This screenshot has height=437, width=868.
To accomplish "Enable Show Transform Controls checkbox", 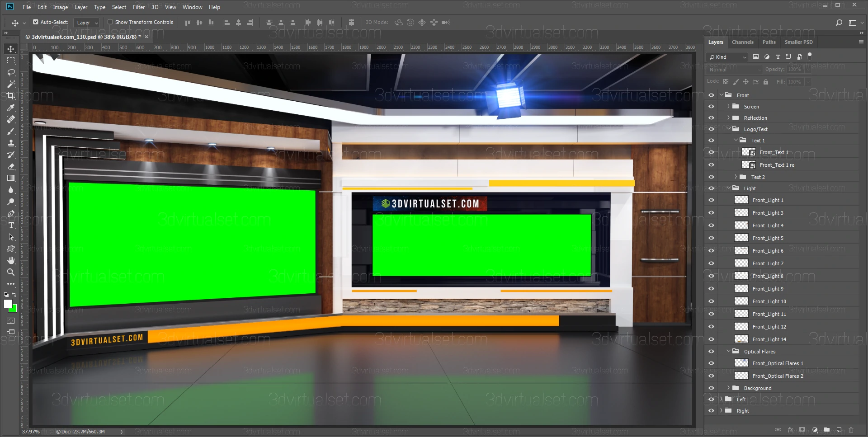I will click(x=110, y=22).
